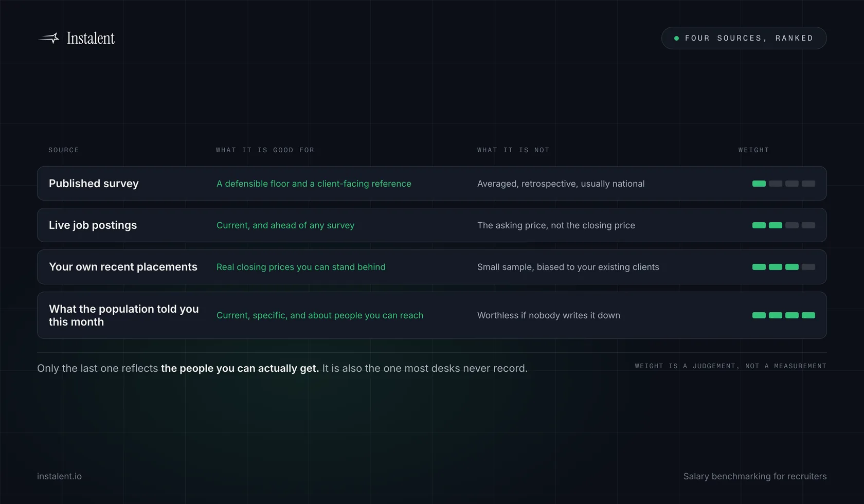The height and width of the screenshot is (504, 864).
Task: Select Your own recent placements row
Action: pos(432,267)
